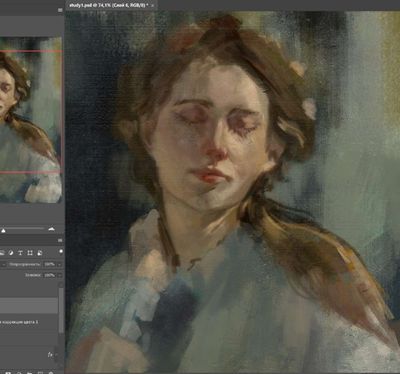Filter layers by adjustment layers
The width and height of the screenshot is (400, 374).
coord(11,253)
